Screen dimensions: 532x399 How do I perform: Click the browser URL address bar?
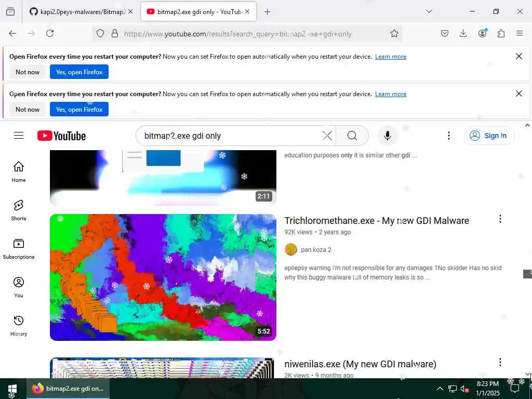(x=248, y=34)
